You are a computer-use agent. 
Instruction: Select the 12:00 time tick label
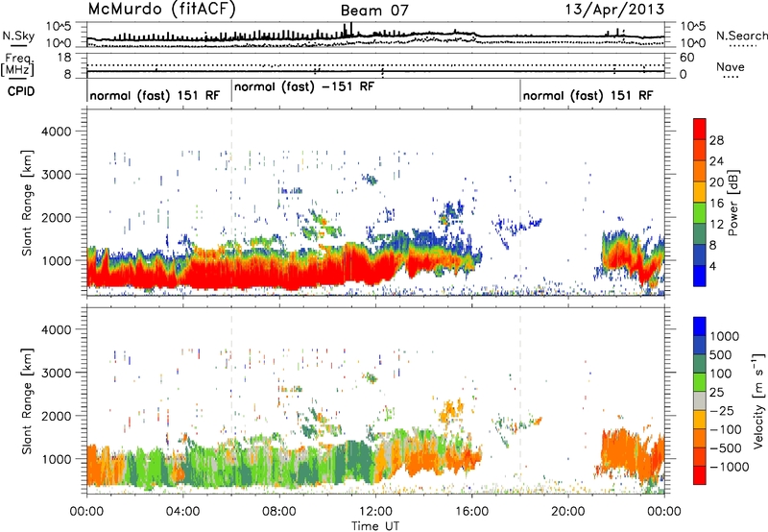[375, 512]
